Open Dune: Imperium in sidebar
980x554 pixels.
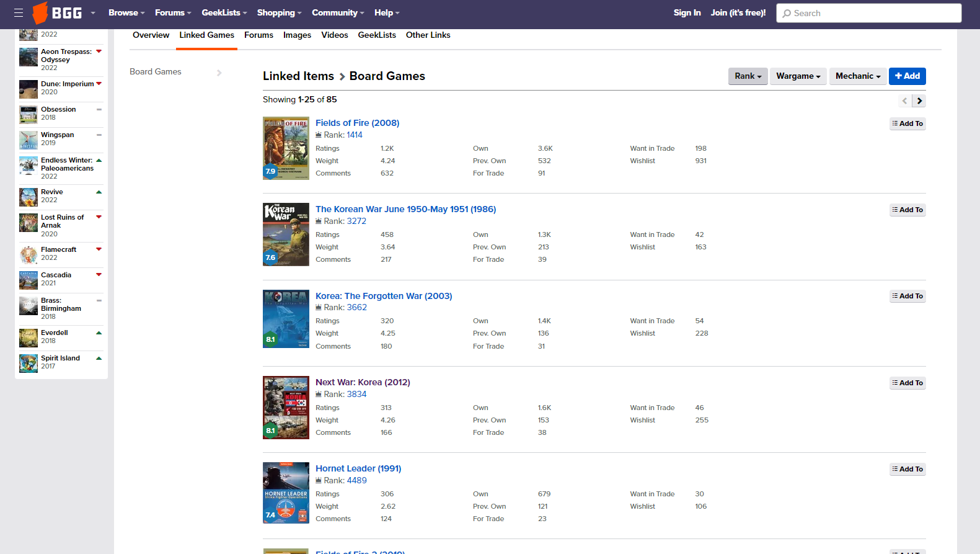(68, 84)
